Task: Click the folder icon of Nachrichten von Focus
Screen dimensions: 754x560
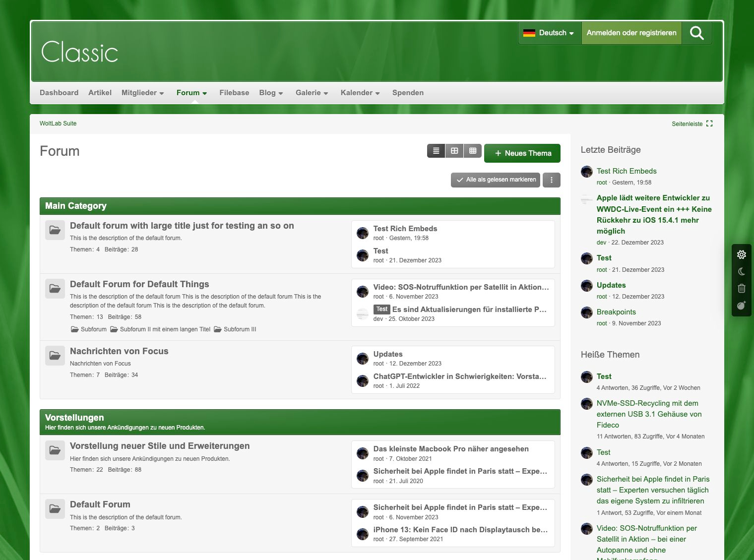Action: click(55, 356)
